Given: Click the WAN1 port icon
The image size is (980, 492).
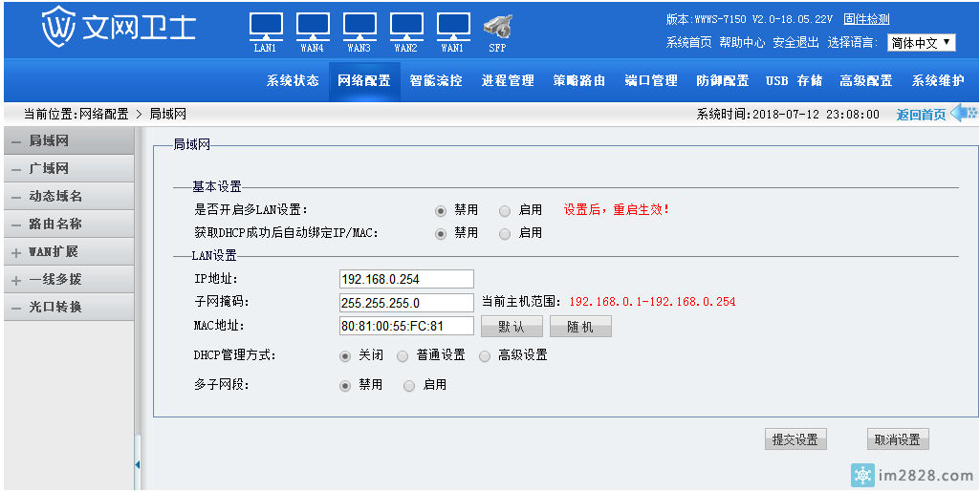Looking at the screenshot, I should pos(453,27).
